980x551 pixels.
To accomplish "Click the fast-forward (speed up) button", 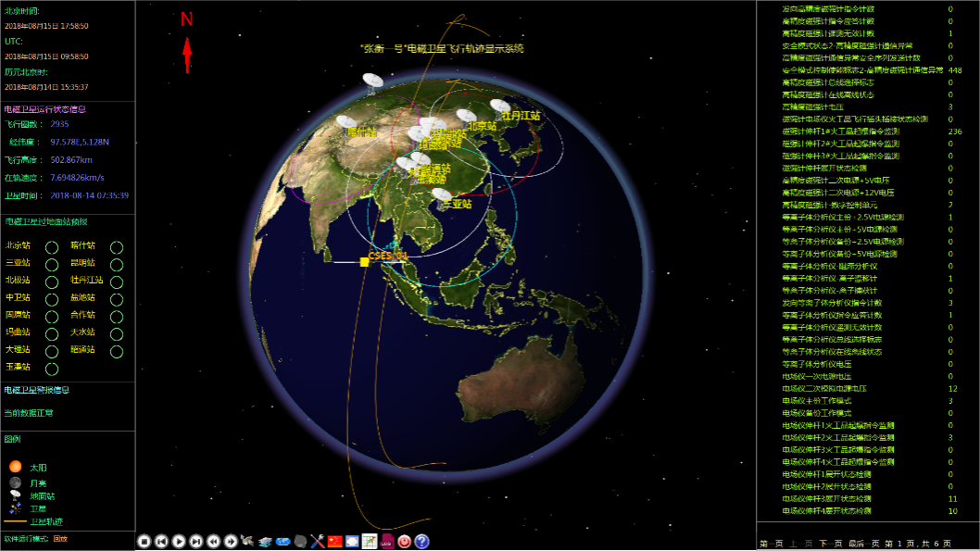I will click(x=231, y=542).
